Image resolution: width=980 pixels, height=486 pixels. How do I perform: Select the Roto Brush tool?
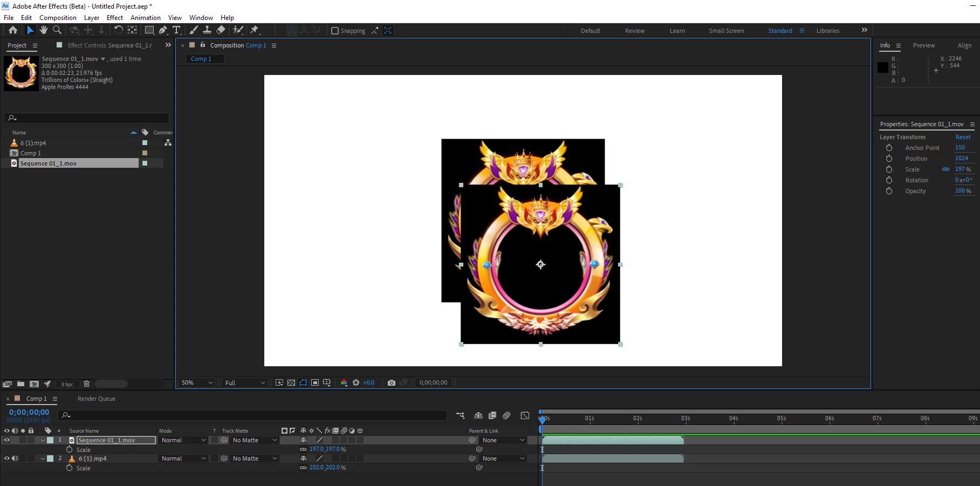(x=238, y=30)
